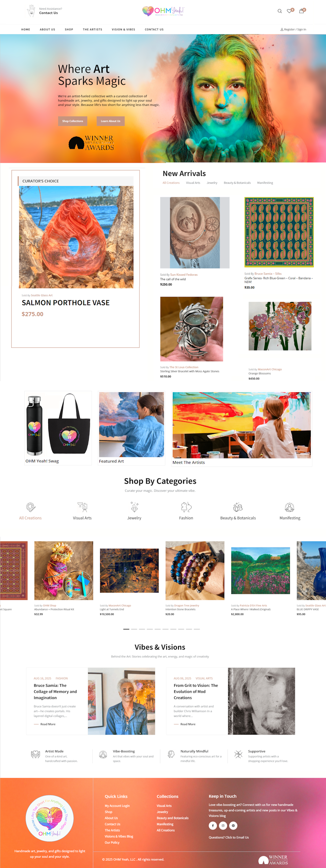Open the Salmon Porthole Vase image

(x=76, y=237)
